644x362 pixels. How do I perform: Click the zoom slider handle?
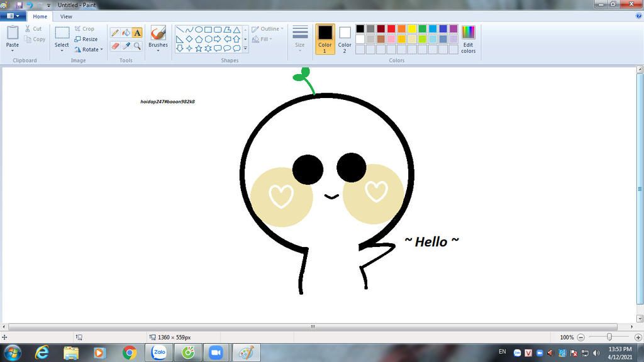point(609,337)
